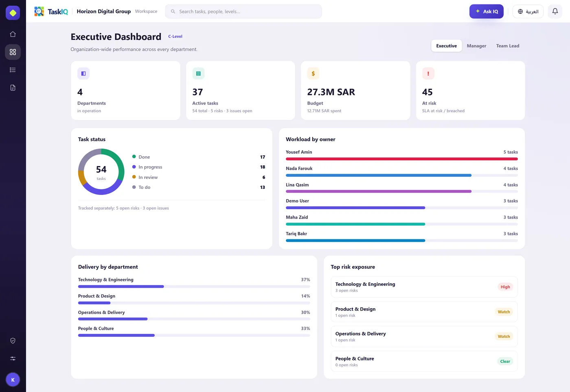
Task: Click the Active tasks card icon
Action: (198, 74)
